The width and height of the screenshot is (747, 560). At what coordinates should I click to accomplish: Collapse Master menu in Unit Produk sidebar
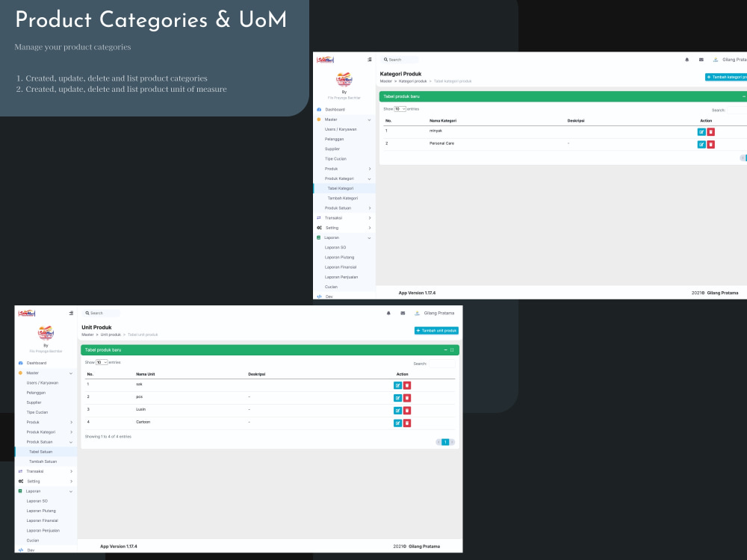(46, 373)
